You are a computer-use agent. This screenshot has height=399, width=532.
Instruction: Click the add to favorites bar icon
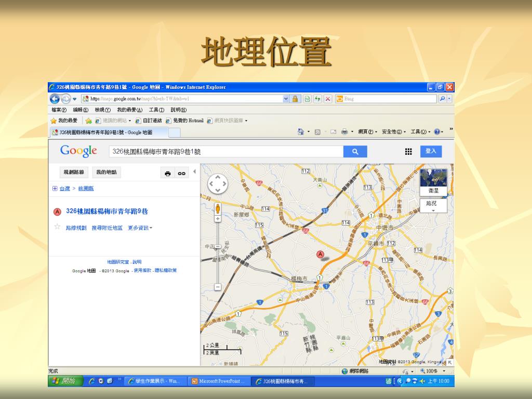coord(88,121)
